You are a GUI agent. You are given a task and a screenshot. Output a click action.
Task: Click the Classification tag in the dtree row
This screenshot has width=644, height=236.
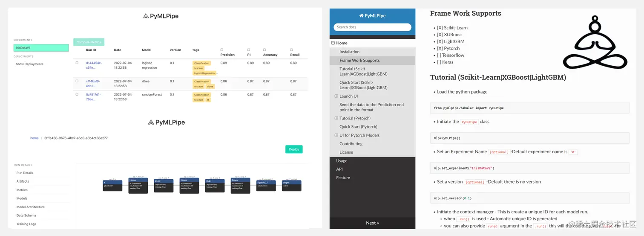click(x=201, y=81)
